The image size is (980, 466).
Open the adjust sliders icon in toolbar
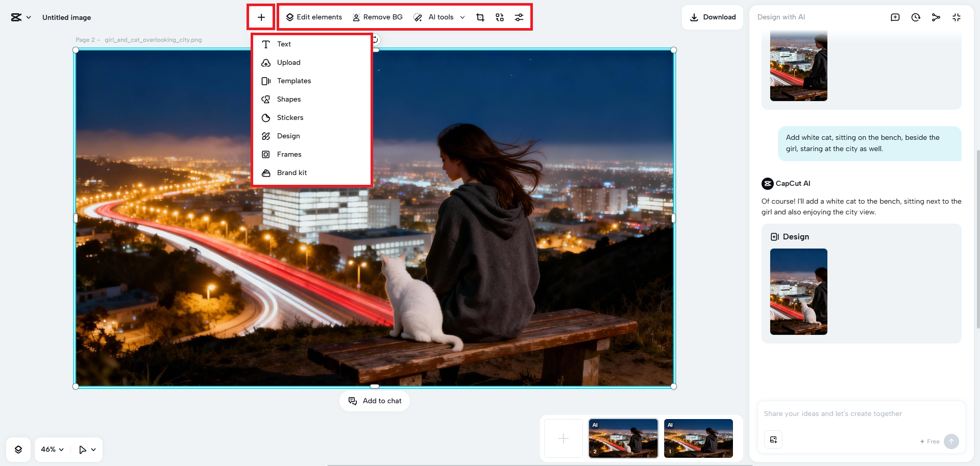pyautogui.click(x=519, y=17)
